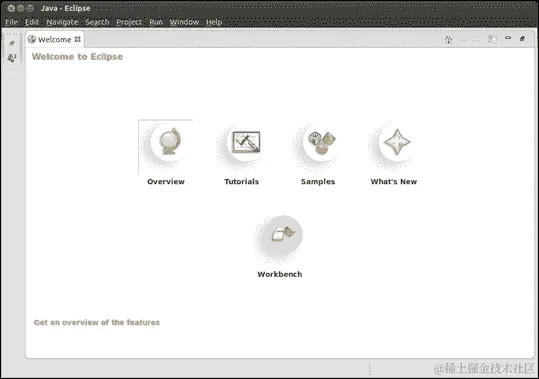Open the Help menu

pos(214,22)
